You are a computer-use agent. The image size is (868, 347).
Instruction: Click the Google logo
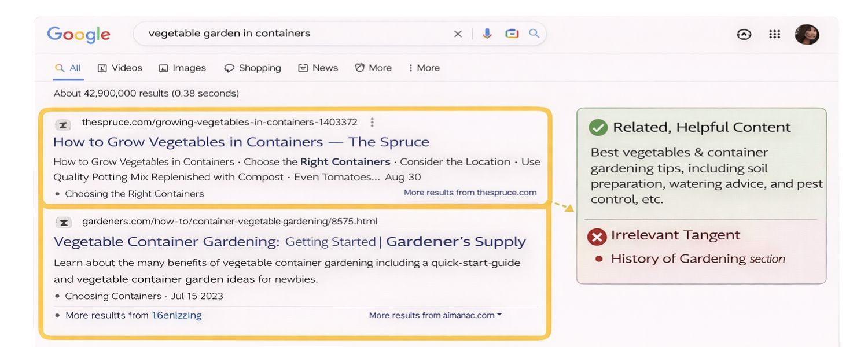coord(79,34)
